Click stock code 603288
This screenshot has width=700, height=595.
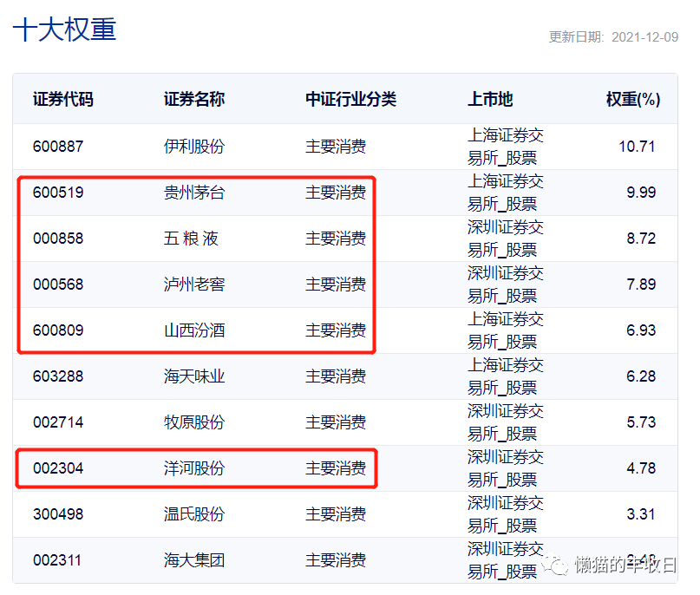[x=58, y=376]
